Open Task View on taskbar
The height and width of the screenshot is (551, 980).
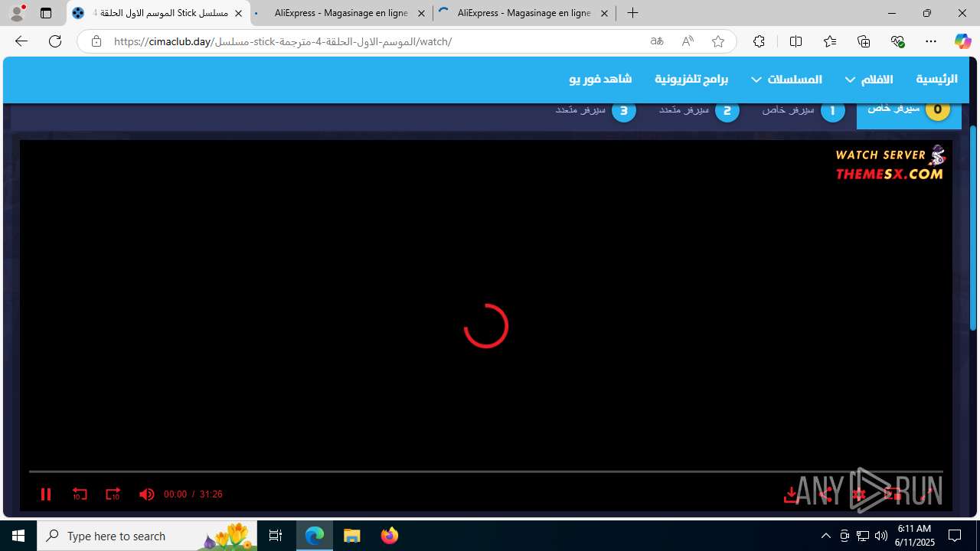276,536
